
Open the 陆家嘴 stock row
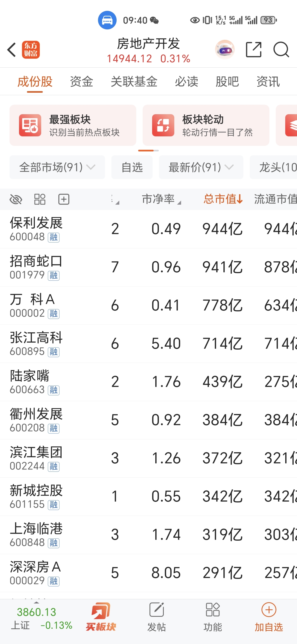tap(148, 382)
